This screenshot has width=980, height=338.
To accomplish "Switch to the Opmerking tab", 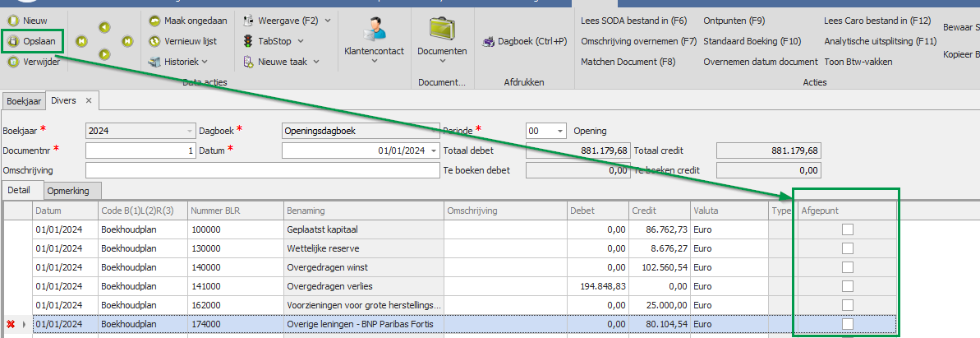I will 68,190.
